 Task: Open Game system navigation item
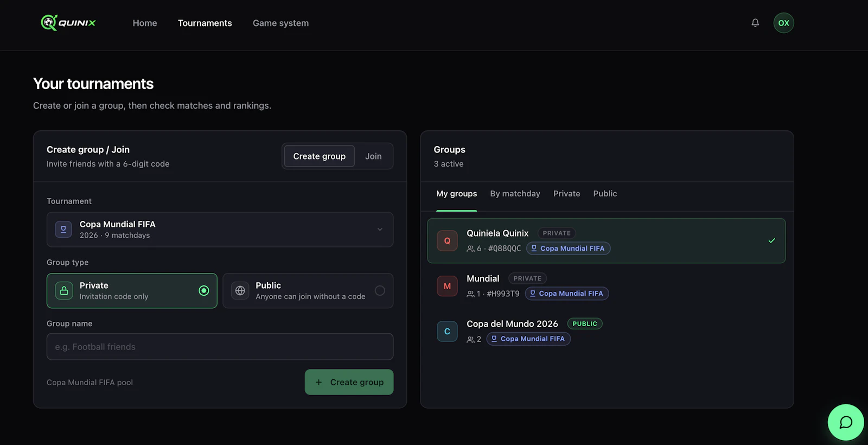pyautogui.click(x=280, y=23)
